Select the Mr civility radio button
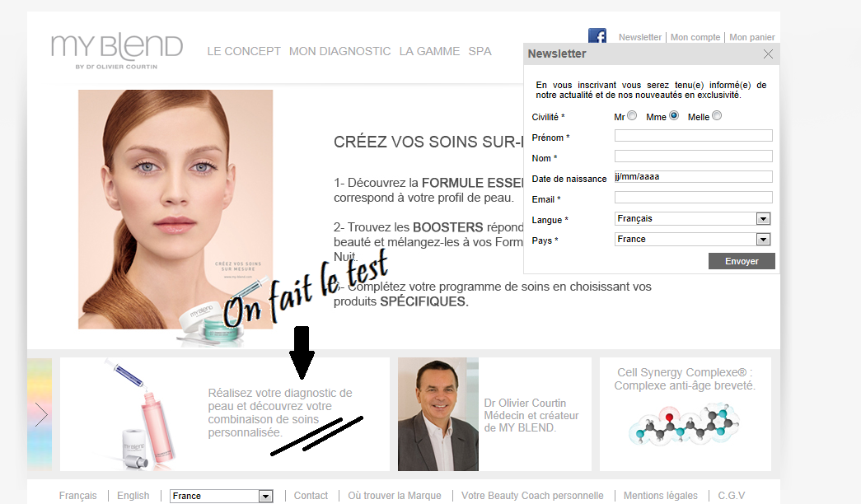Image resolution: width=861 pixels, height=504 pixels. tap(632, 116)
